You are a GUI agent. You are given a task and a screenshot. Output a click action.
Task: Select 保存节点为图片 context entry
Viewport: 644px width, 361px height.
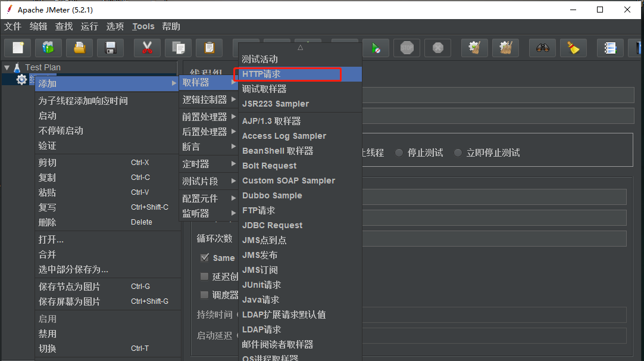coord(107,287)
